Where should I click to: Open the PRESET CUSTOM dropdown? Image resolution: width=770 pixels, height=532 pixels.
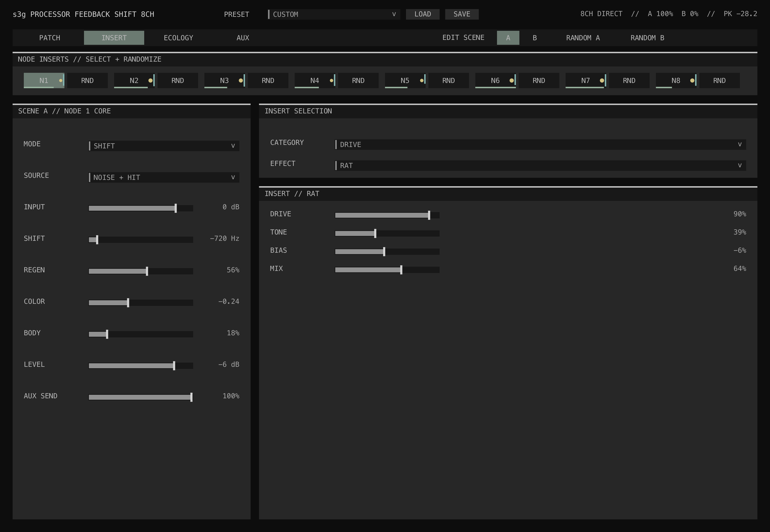pos(334,14)
